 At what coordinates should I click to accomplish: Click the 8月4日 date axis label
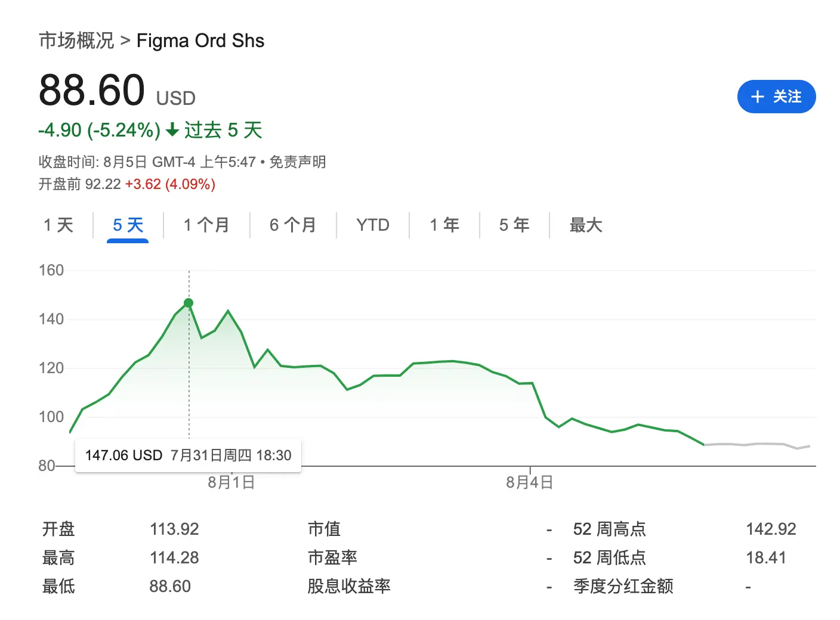[x=529, y=482]
